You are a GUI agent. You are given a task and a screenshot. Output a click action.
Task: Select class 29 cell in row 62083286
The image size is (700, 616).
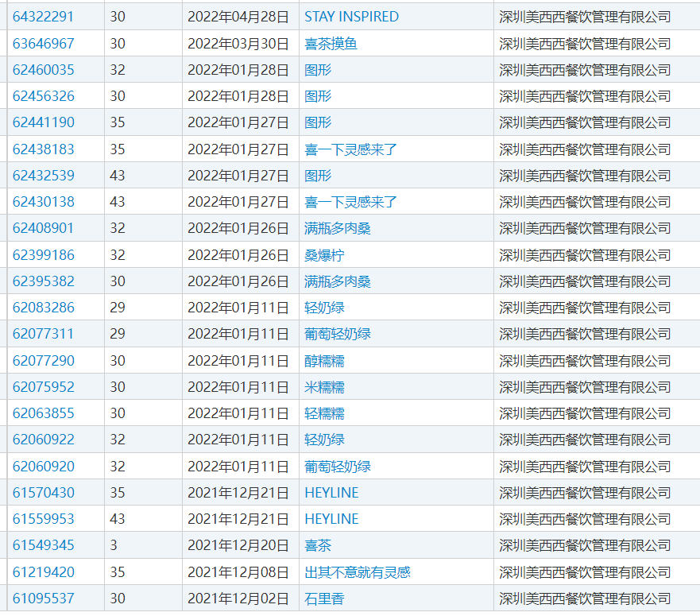(x=143, y=308)
